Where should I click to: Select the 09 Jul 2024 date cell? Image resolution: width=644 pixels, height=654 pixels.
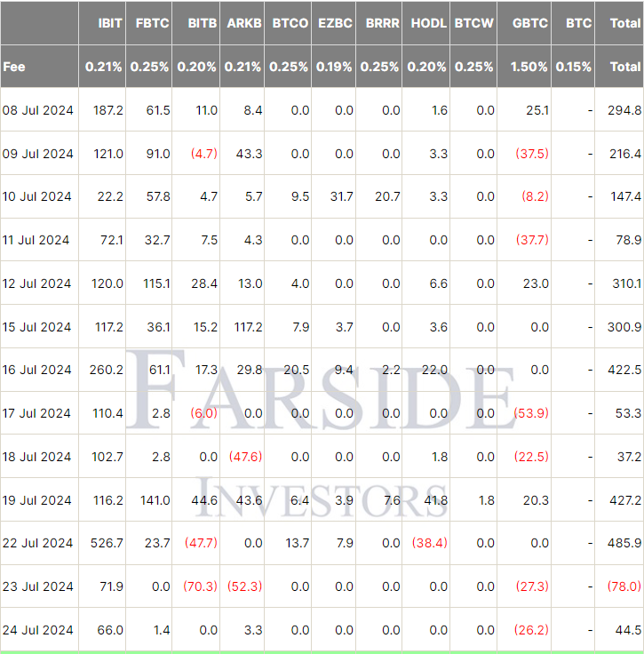coord(38,154)
